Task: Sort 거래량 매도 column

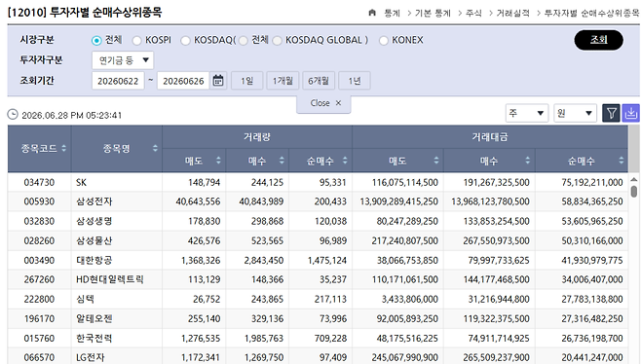Action: tap(218, 161)
